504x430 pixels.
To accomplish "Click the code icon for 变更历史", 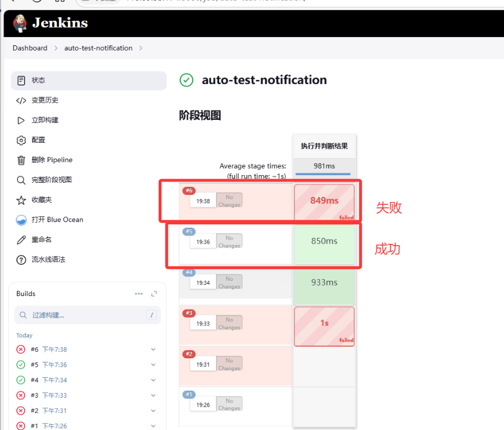I will click(x=21, y=100).
